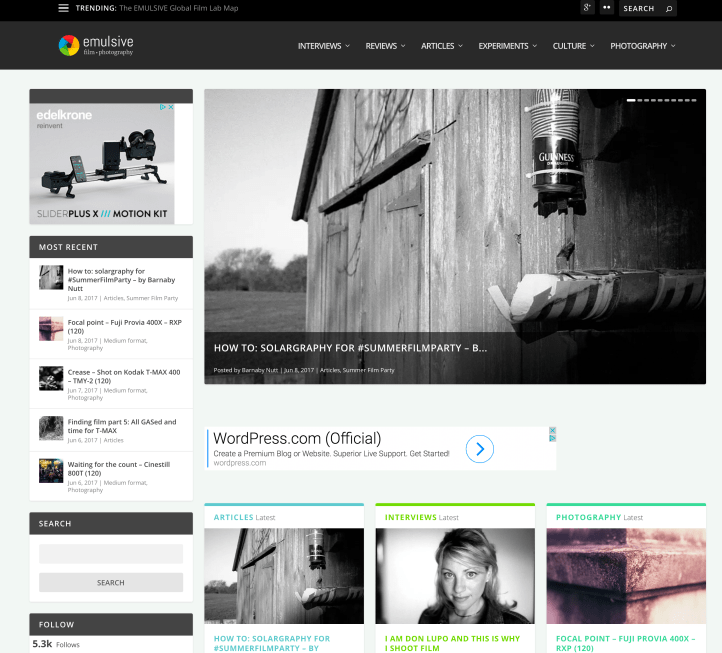Open 'I am Don Lupo' interview link

[452, 643]
